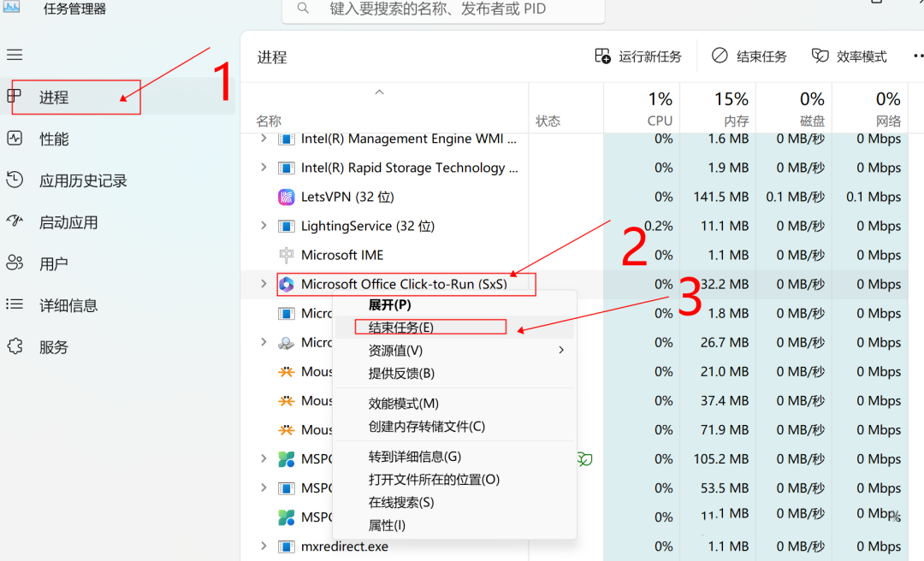Click the 0.1 MB/秒 disk value for LetsVPN
Image resolution: width=924 pixels, height=561 pixels.
click(x=795, y=197)
